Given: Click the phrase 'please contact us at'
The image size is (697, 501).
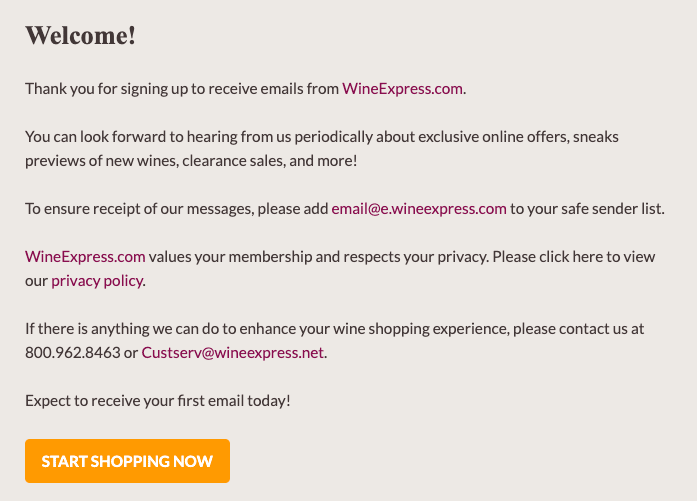Looking at the screenshot, I should tap(578, 329).
